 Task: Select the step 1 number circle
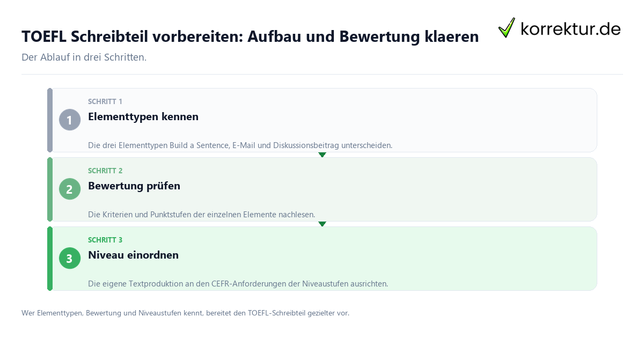point(70,120)
